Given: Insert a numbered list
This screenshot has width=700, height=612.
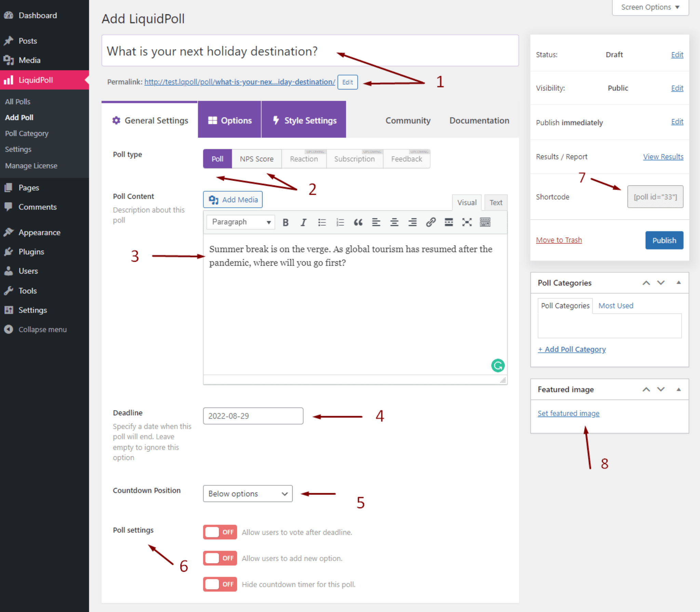Looking at the screenshot, I should coord(340,222).
